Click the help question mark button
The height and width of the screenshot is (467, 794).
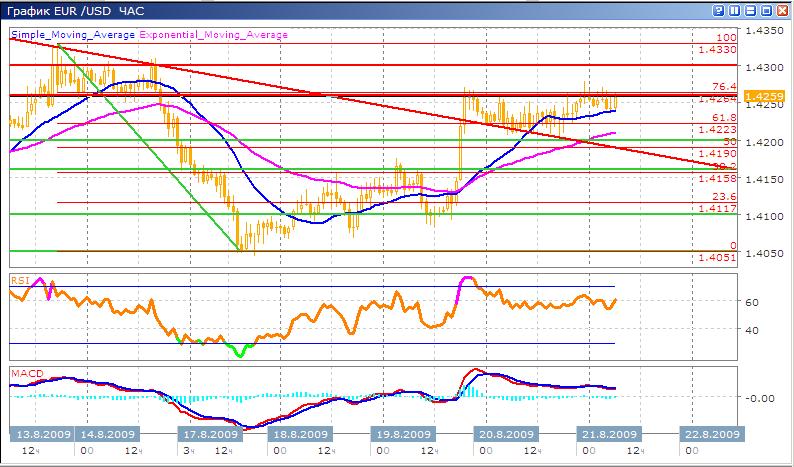click(x=718, y=9)
